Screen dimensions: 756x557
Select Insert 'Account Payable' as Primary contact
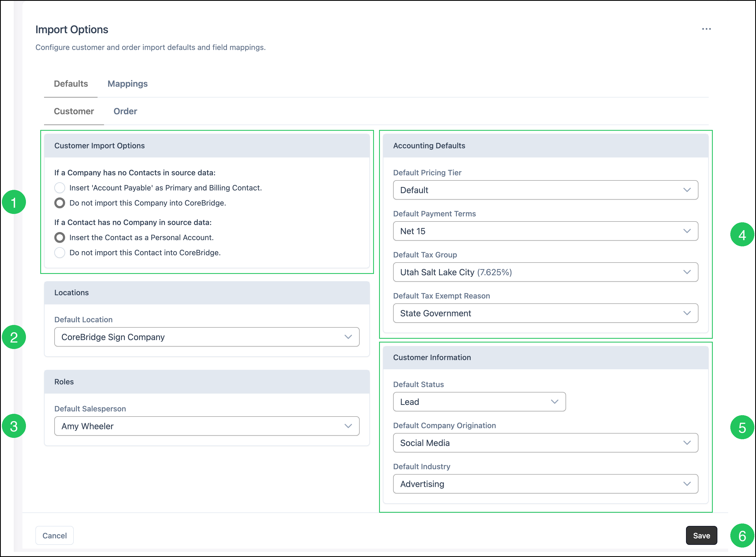point(60,188)
